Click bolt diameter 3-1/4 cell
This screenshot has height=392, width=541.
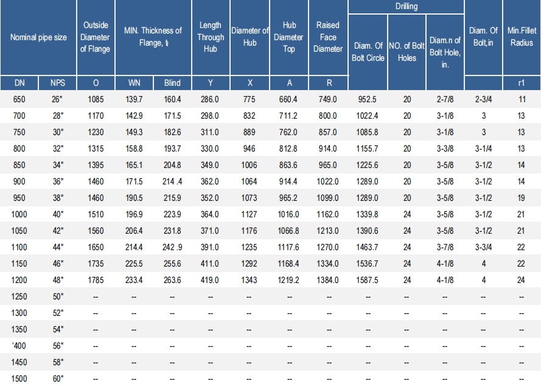tap(483, 148)
